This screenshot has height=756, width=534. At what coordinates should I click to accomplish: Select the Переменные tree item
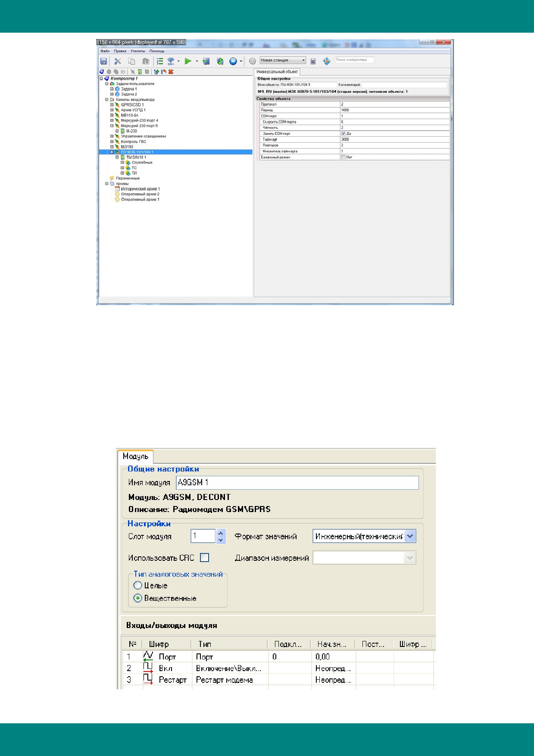click(x=128, y=178)
